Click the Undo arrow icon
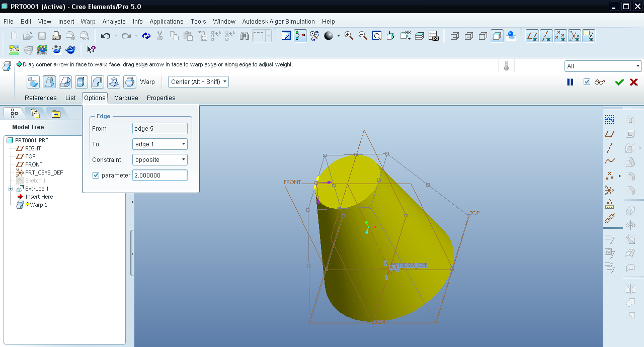The width and height of the screenshot is (644, 347). pyautogui.click(x=105, y=36)
